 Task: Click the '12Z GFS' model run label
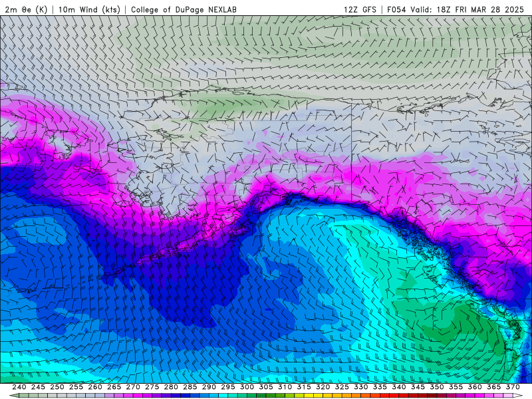click(x=360, y=9)
